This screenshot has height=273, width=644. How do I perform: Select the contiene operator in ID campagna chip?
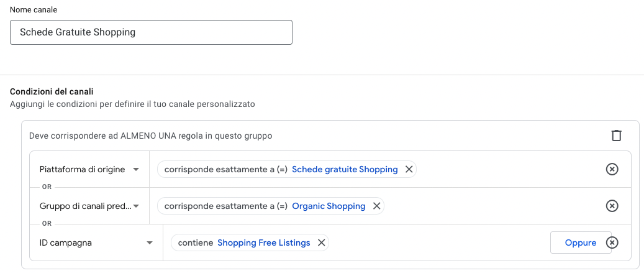pos(196,243)
